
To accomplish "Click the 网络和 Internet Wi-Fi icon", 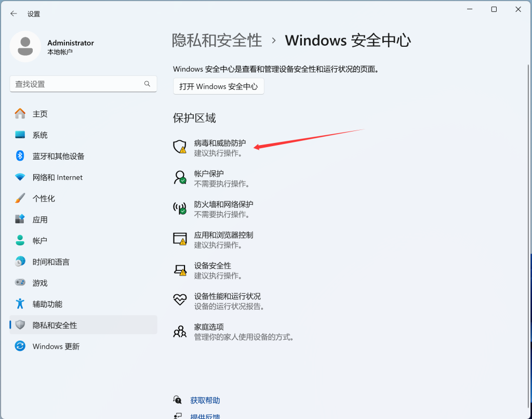I will (20, 177).
